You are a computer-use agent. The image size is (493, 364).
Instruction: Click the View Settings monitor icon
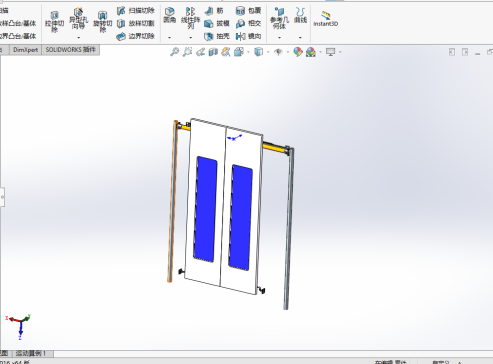(330, 52)
